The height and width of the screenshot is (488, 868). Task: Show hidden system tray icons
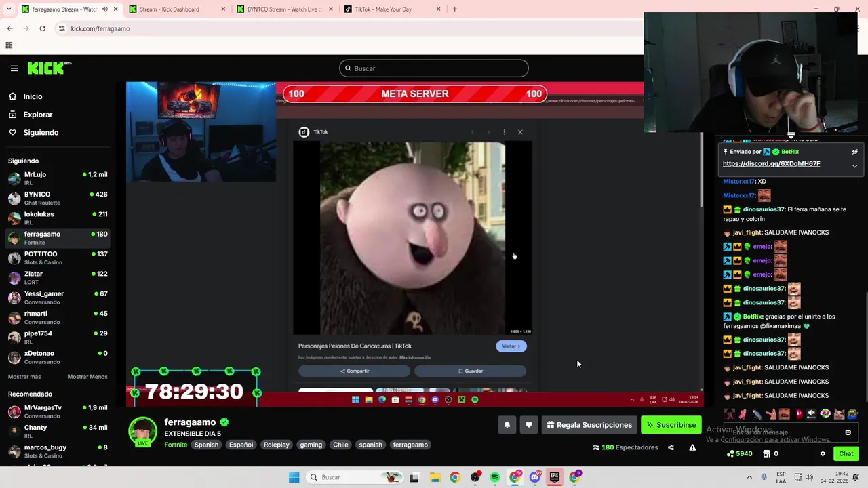tap(749, 477)
